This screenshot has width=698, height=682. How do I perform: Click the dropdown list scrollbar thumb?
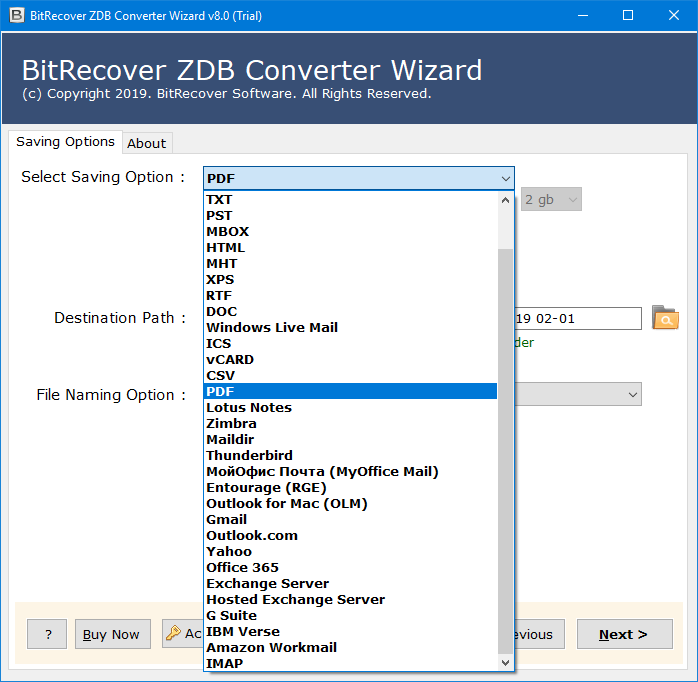click(505, 452)
